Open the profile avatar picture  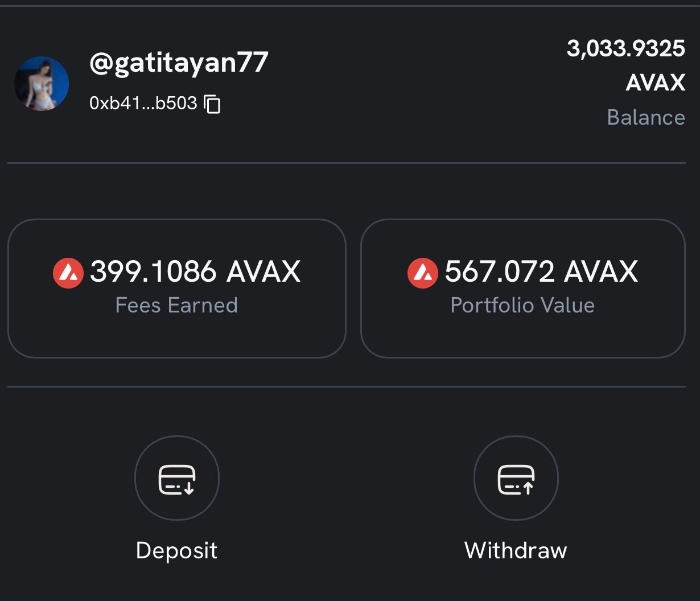[x=42, y=84]
